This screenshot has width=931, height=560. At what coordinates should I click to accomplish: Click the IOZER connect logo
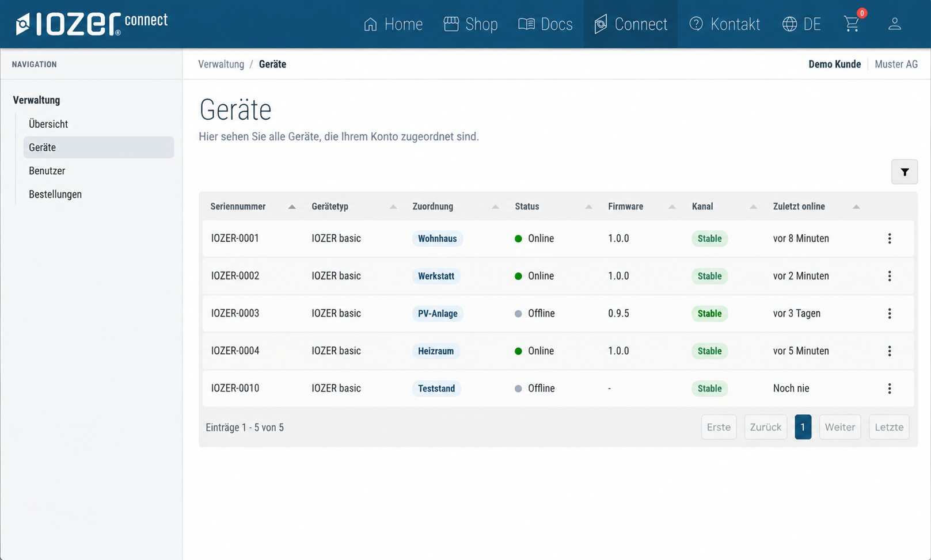click(92, 24)
